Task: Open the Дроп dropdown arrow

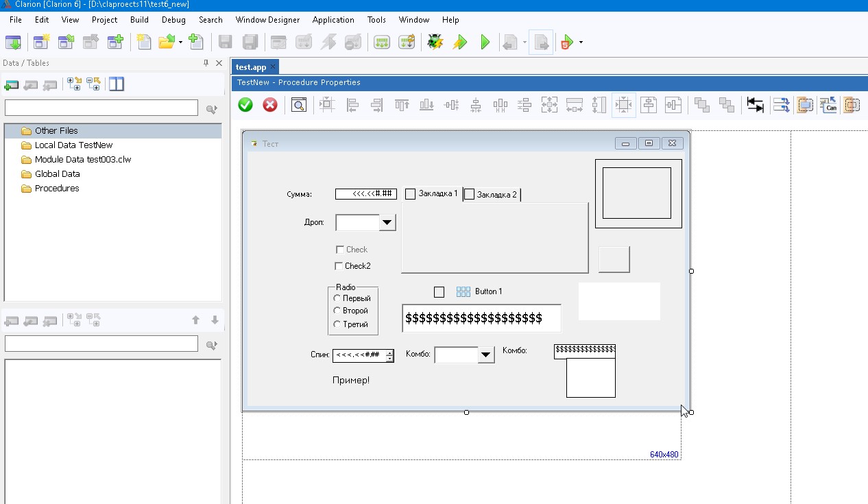Action: pos(387,223)
